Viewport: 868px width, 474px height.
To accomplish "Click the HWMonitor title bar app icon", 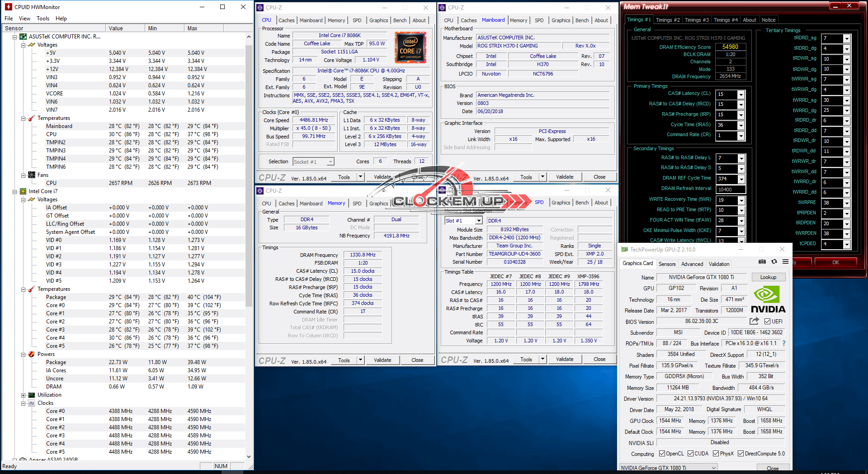I will [x=8, y=7].
